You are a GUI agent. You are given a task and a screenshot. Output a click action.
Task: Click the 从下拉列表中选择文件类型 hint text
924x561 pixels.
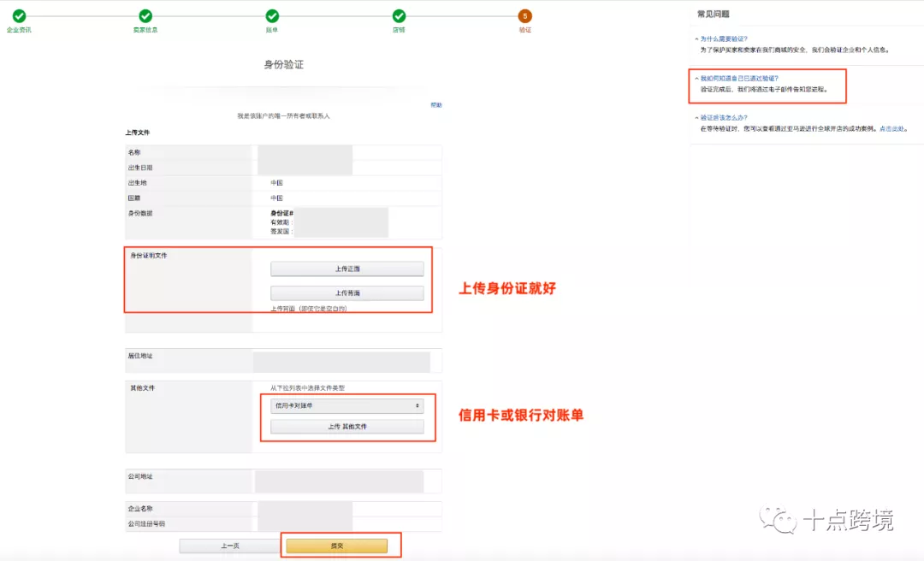(308, 388)
